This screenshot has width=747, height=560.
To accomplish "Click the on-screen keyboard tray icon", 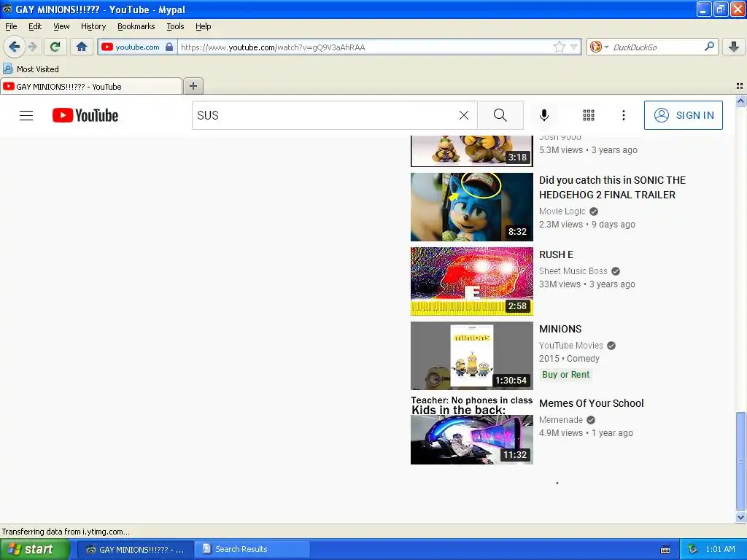I will (x=665, y=550).
